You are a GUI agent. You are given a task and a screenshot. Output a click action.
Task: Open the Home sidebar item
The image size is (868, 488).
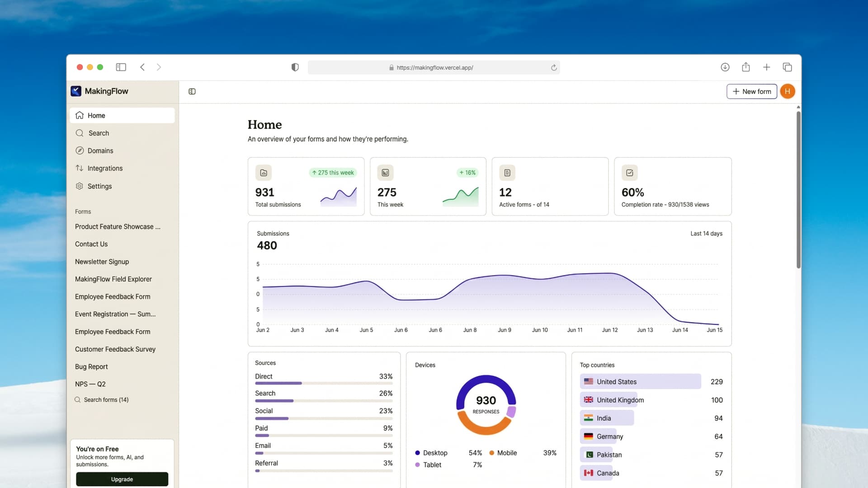(122, 115)
